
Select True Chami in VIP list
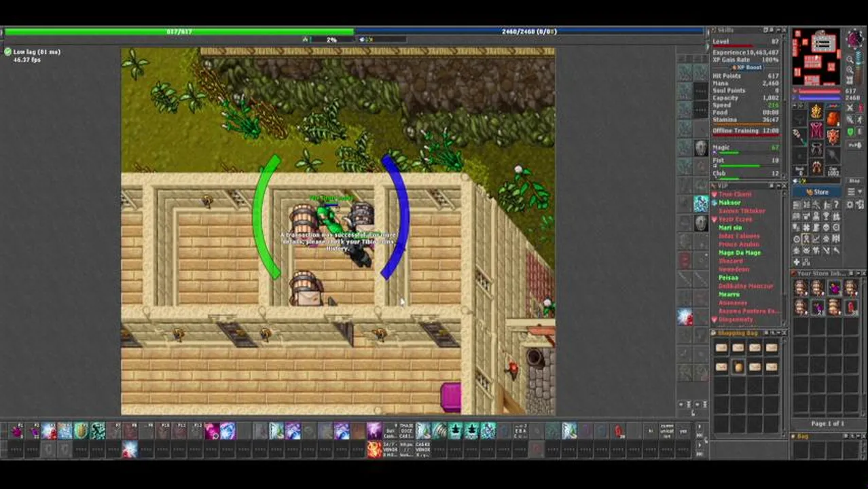[734, 194]
